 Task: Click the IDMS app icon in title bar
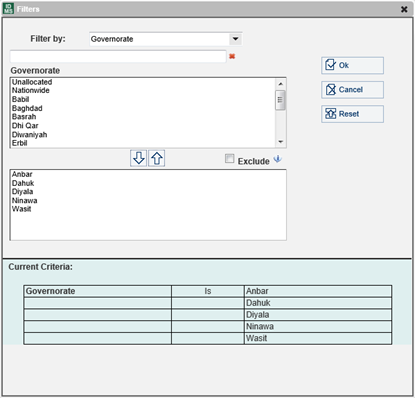(8, 9)
